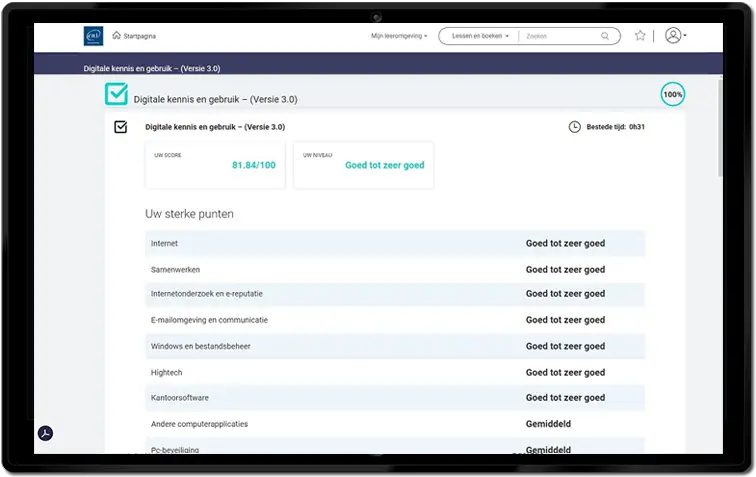The height and width of the screenshot is (477, 756).
Task: Click the ENI logo in header
Action: click(x=93, y=36)
